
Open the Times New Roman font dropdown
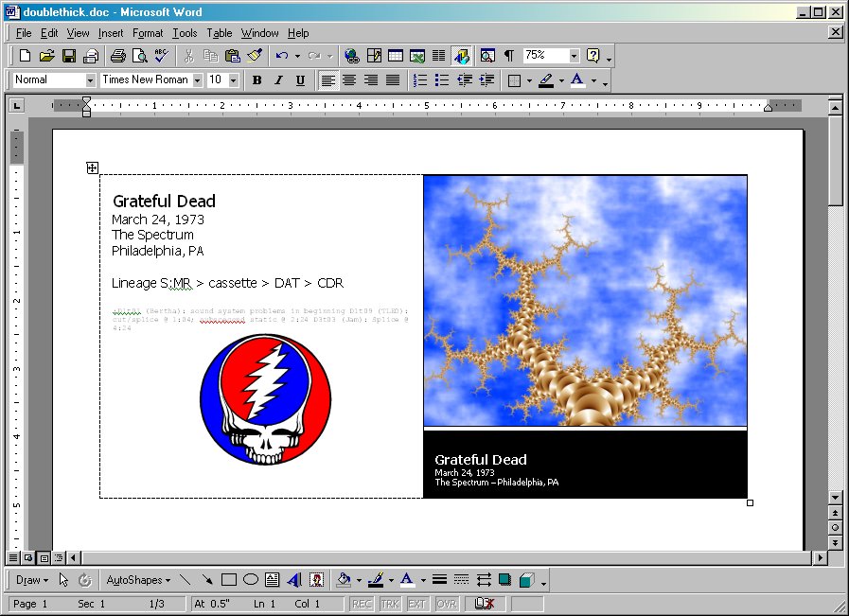click(198, 80)
